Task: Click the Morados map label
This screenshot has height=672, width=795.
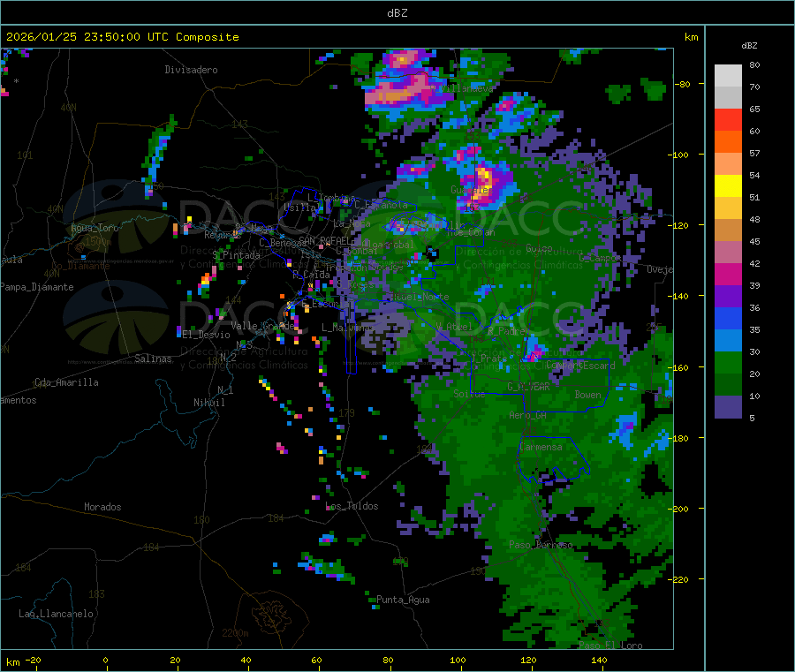Action: point(102,507)
